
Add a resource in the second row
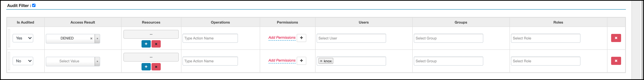[146, 67]
